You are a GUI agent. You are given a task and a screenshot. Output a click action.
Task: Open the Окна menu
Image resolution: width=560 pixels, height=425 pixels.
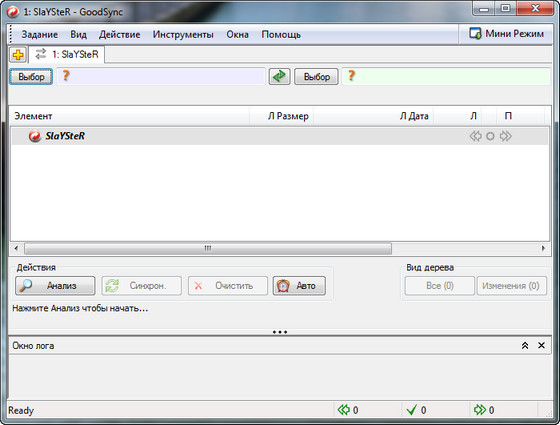point(238,35)
